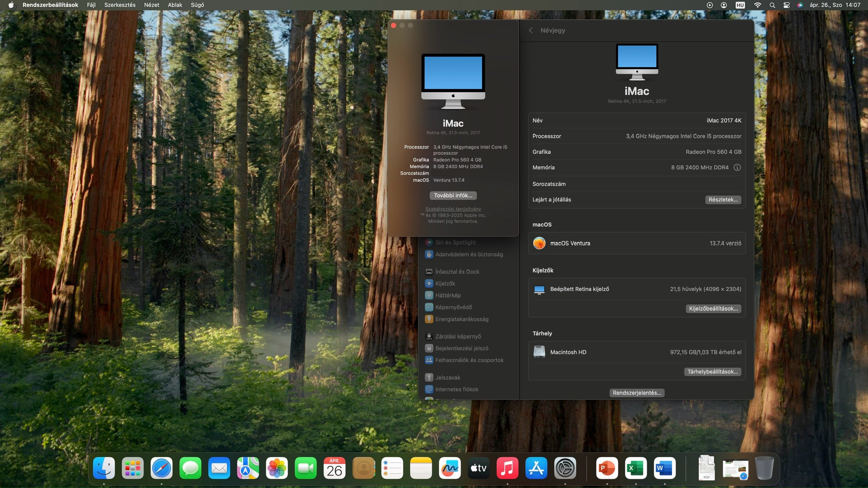Open Launchpad from the Dock
The width and height of the screenshot is (868, 488).
(x=133, y=468)
